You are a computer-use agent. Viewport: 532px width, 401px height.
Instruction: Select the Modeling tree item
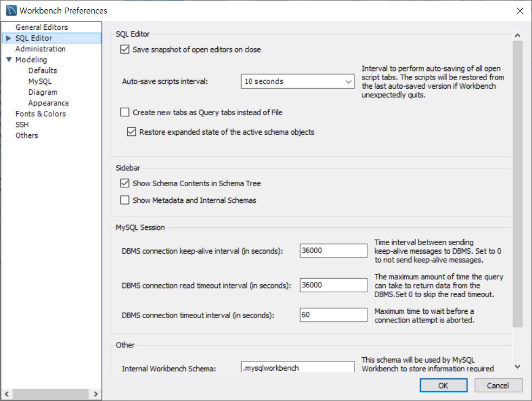pyautogui.click(x=31, y=60)
